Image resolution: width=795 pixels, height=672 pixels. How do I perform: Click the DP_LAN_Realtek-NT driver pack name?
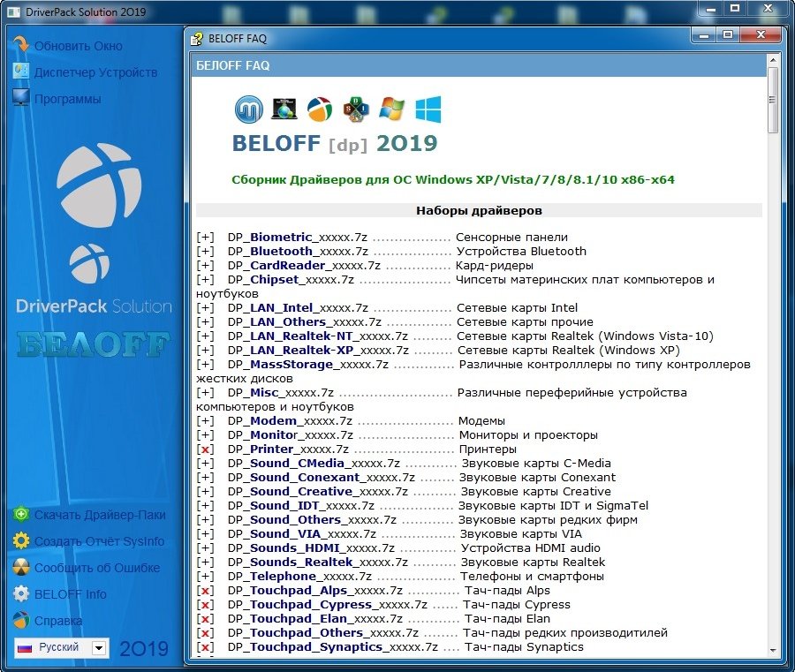(318, 336)
